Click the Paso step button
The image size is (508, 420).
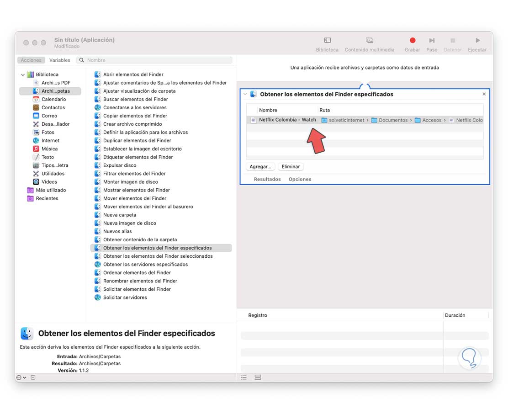432,44
